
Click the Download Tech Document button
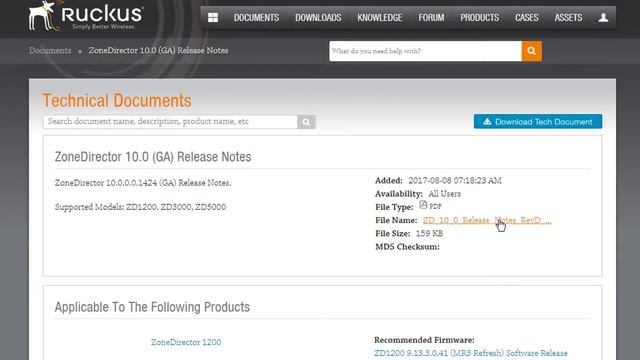tap(538, 122)
